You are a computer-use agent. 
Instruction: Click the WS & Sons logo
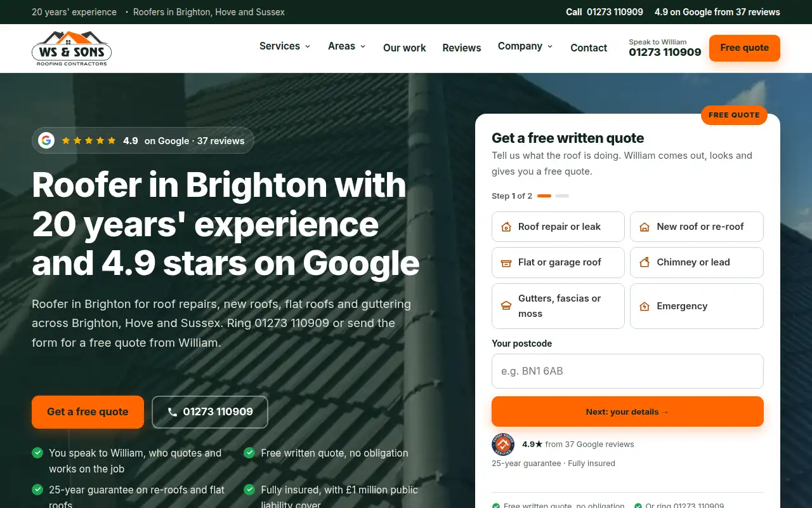(x=72, y=48)
